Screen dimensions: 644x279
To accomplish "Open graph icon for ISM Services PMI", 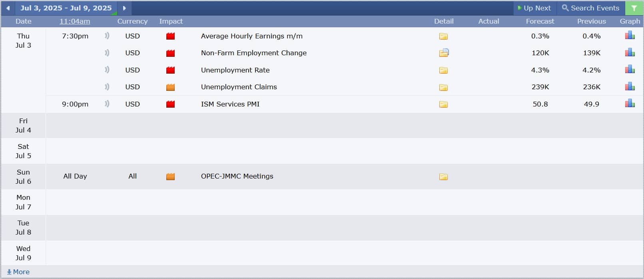I will (x=630, y=103).
